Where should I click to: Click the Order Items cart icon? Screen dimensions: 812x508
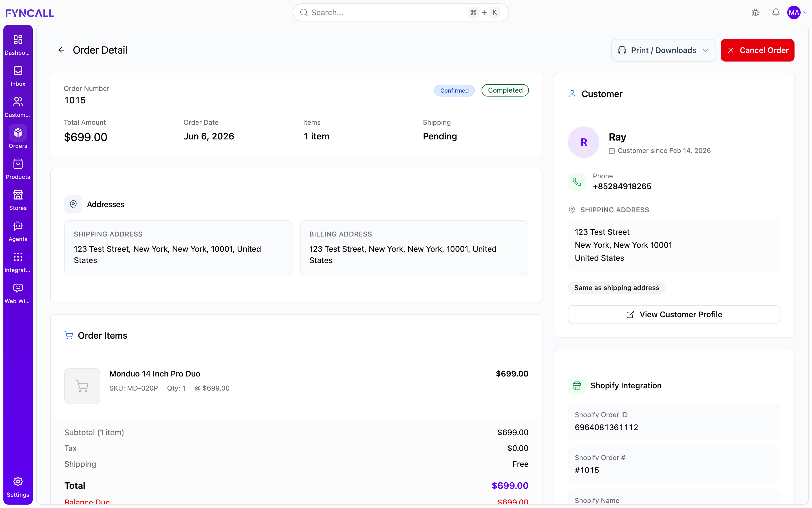69,335
